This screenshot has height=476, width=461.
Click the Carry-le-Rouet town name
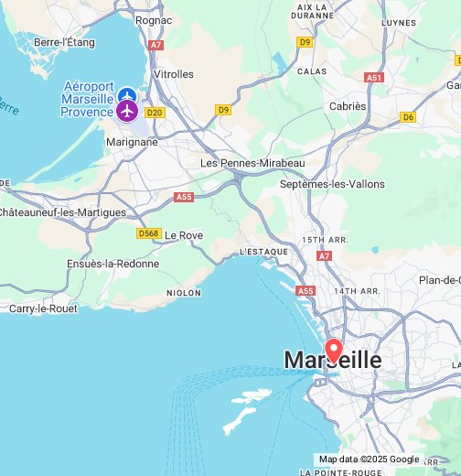click(x=43, y=308)
